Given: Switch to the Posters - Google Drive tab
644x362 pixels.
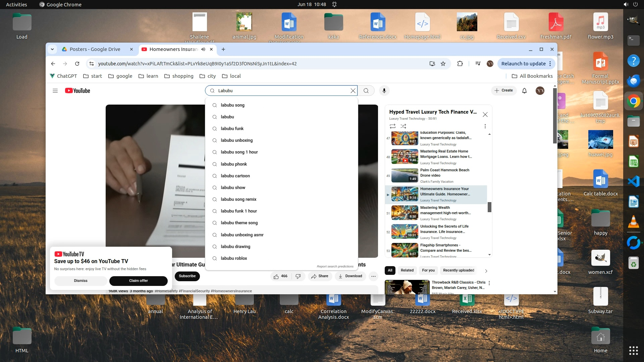Looking at the screenshot, I should 95,49.
